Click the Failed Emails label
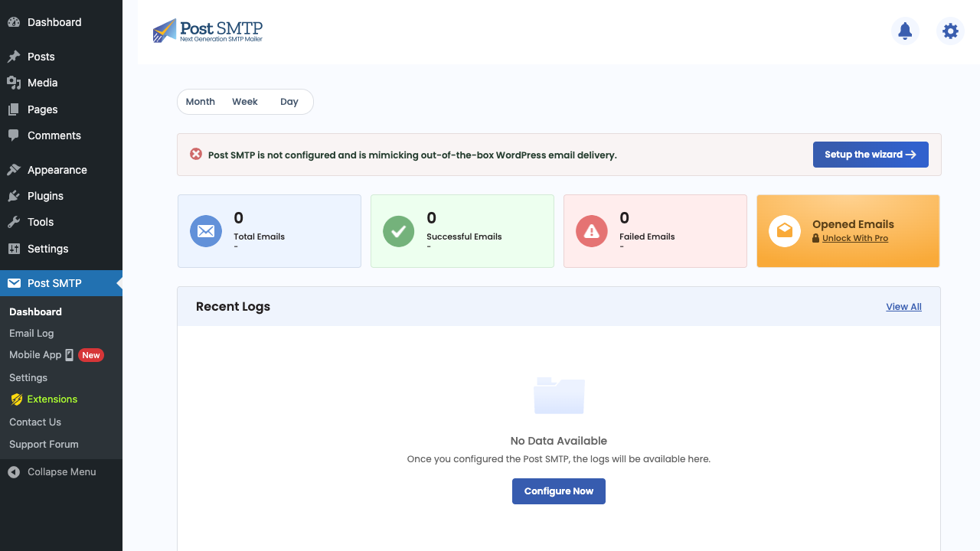The width and height of the screenshot is (980, 551). click(x=647, y=236)
